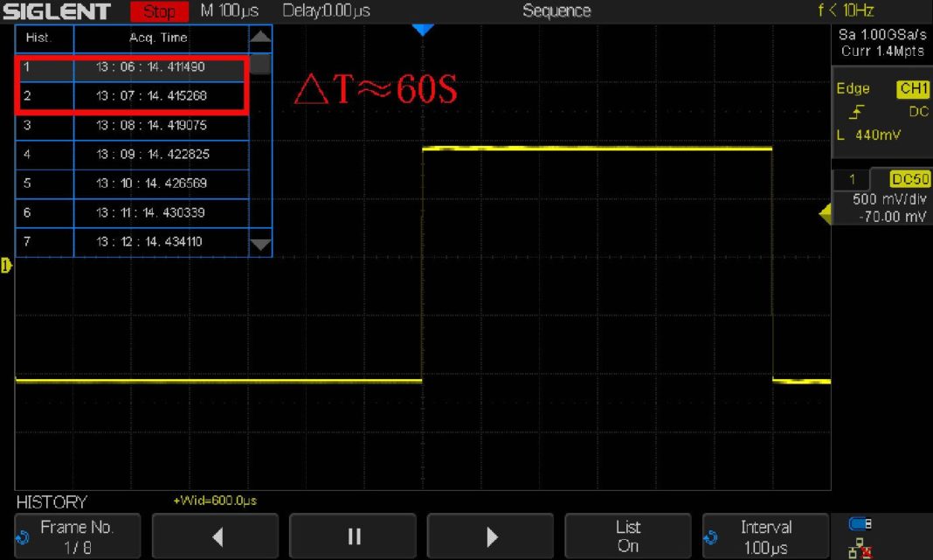Image resolution: width=933 pixels, height=560 pixels.
Task: Click the USB storage icon at bottom right
Action: 859,524
